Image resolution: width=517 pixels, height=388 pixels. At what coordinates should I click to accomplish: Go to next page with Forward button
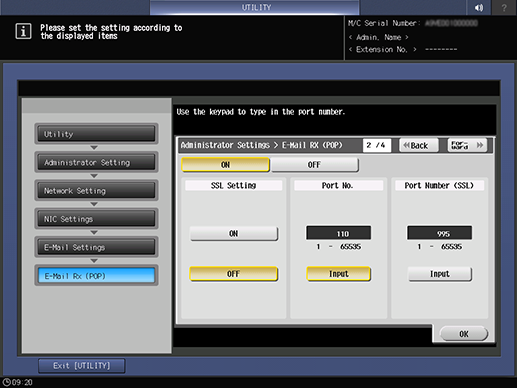point(467,145)
